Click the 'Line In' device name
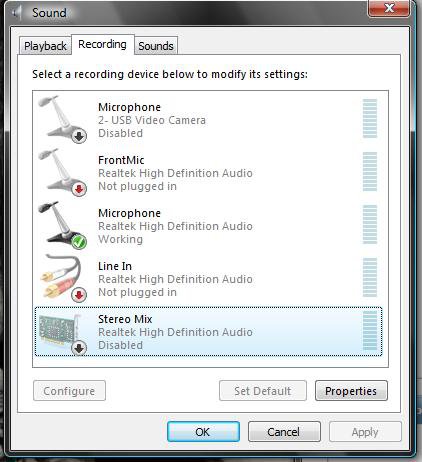 point(115,266)
